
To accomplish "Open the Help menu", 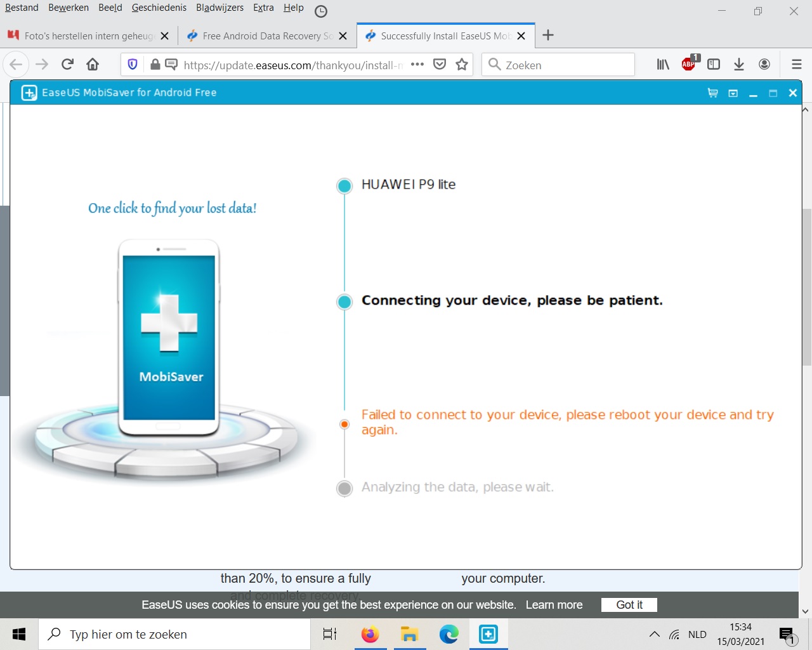I will coord(294,8).
